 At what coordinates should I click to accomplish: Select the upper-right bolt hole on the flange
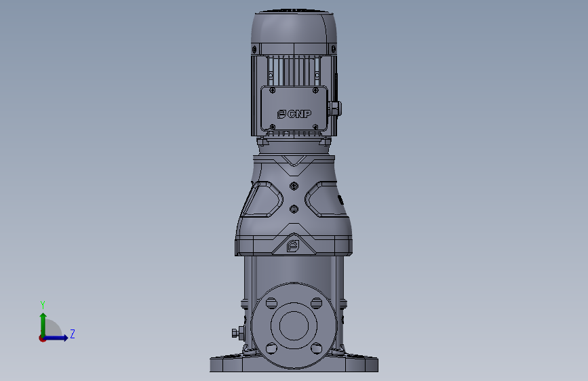(x=317, y=303)
